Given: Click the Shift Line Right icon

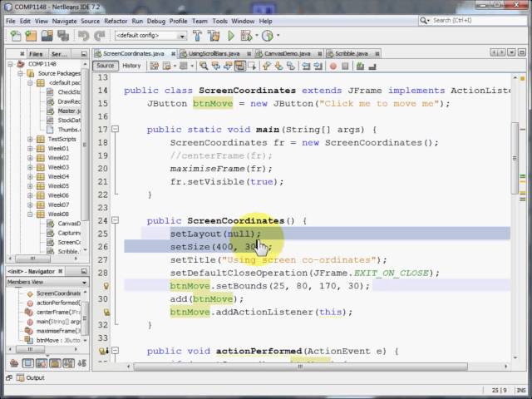Looking at the screenshot, I should (318, 66).
